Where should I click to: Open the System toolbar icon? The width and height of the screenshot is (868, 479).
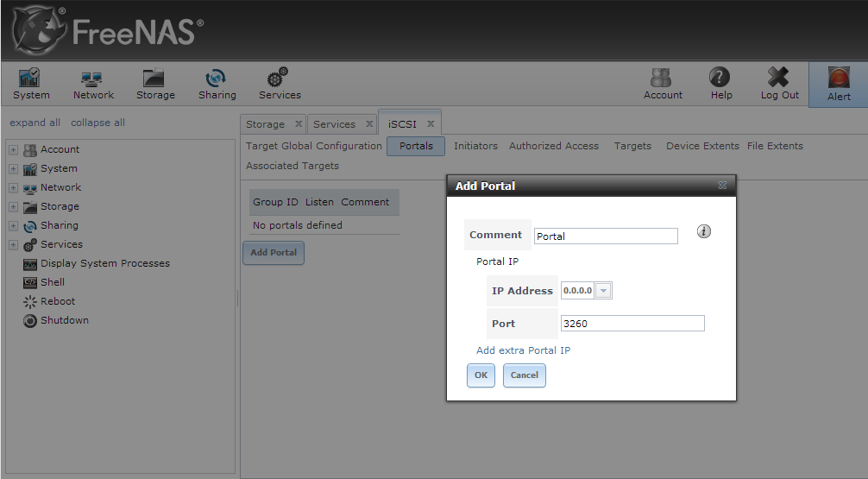coord(29,78)
